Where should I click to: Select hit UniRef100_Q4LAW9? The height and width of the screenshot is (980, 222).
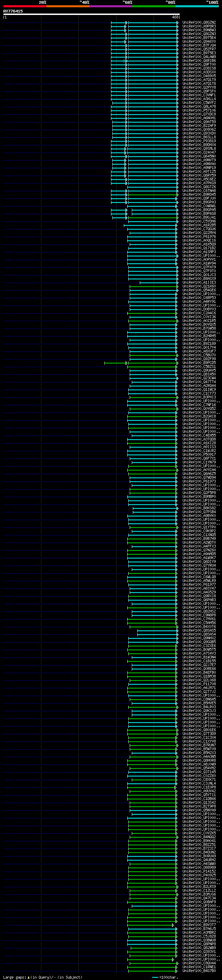199,57
